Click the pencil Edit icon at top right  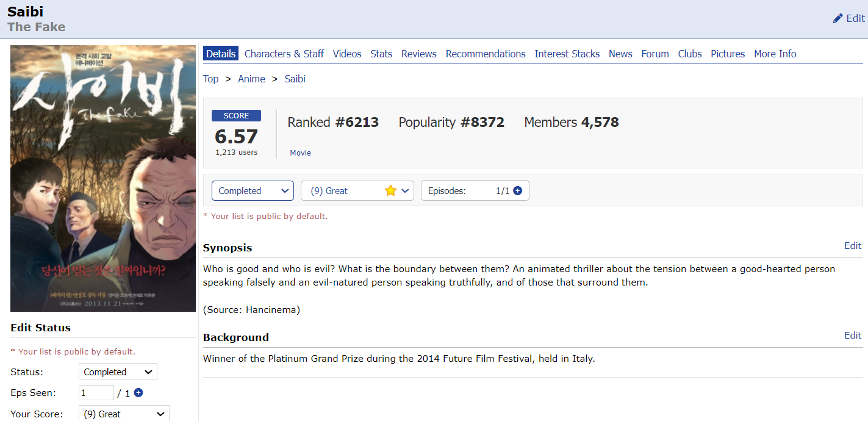pyautogui.click(x=838, y=18)
